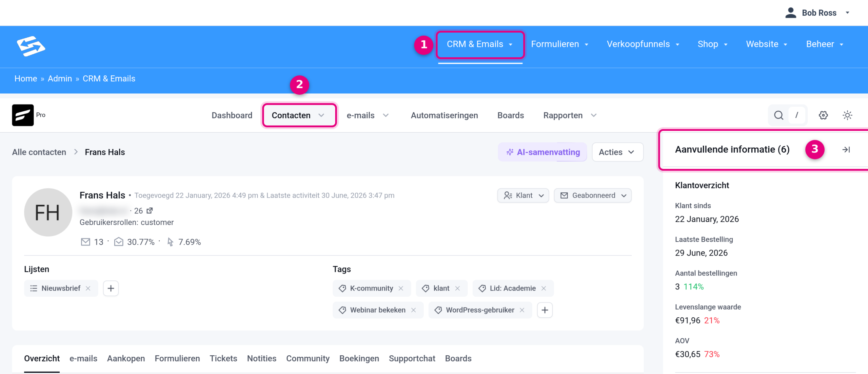Go back to Alle contacten
868x374 pixels.
(39, 152)
